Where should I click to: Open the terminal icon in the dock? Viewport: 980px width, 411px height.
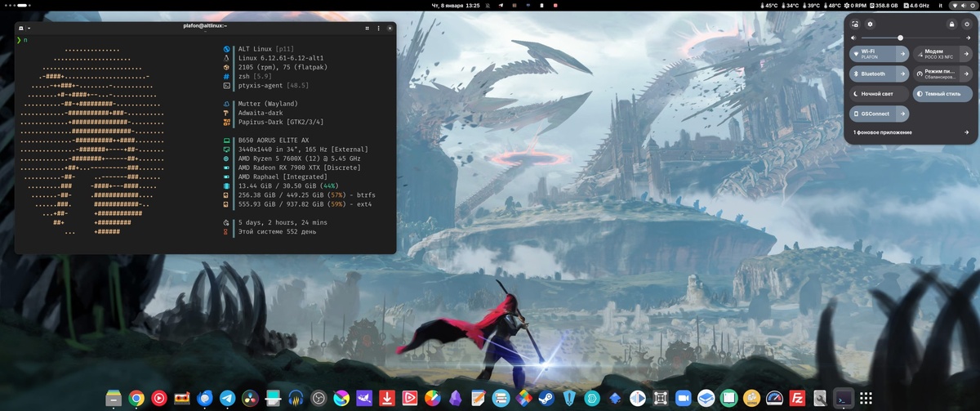click(843, 398)
